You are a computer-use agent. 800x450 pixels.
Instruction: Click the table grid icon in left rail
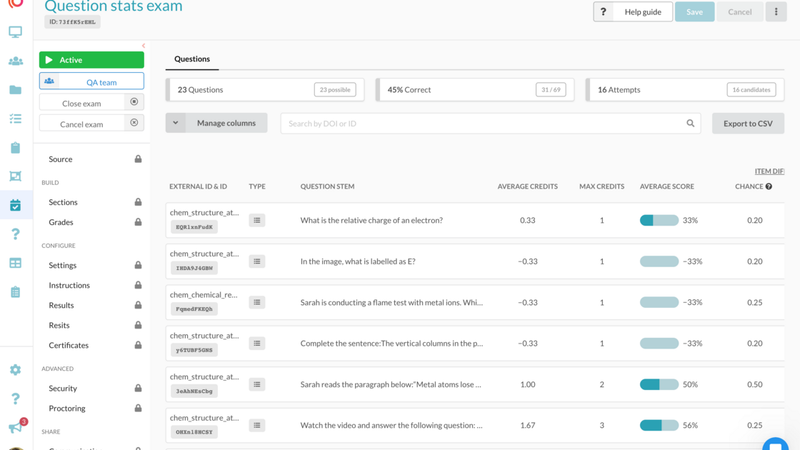pos(15,263)
